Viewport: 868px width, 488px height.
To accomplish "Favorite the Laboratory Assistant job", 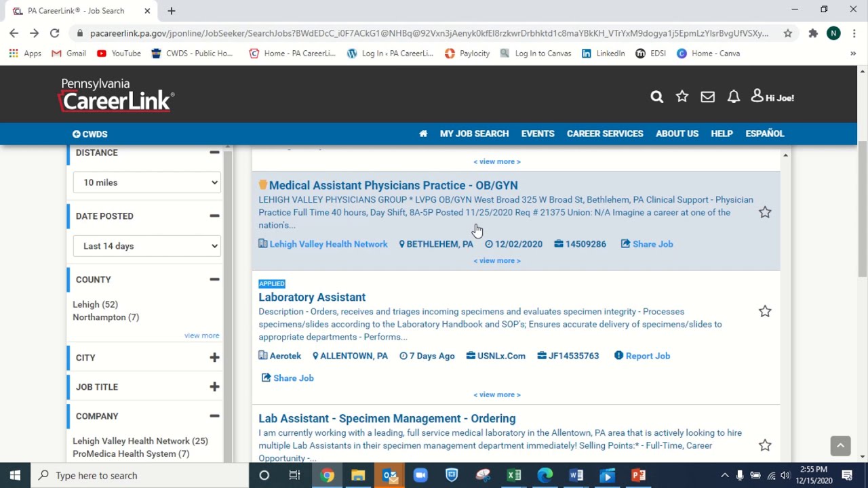I will [765, 311].
